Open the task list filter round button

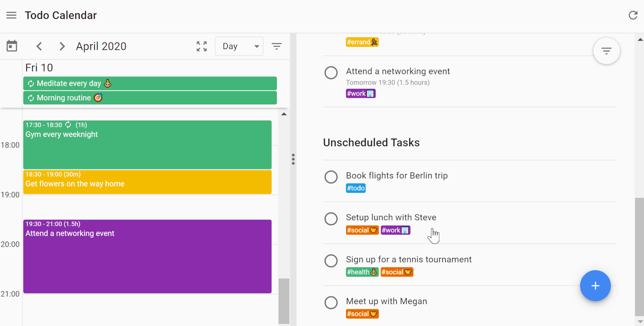click(x=606, y=51)
